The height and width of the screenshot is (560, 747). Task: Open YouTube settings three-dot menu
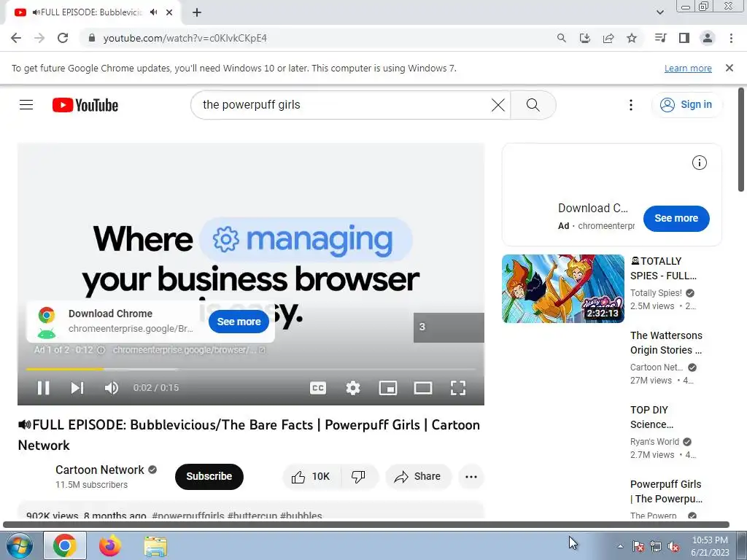[x=631, y=105]
